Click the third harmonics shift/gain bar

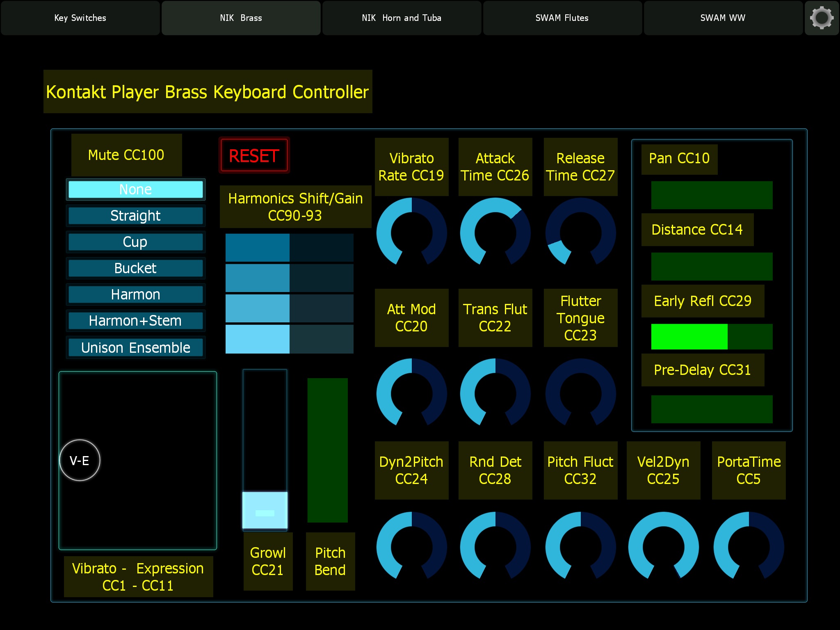point(290,308)
